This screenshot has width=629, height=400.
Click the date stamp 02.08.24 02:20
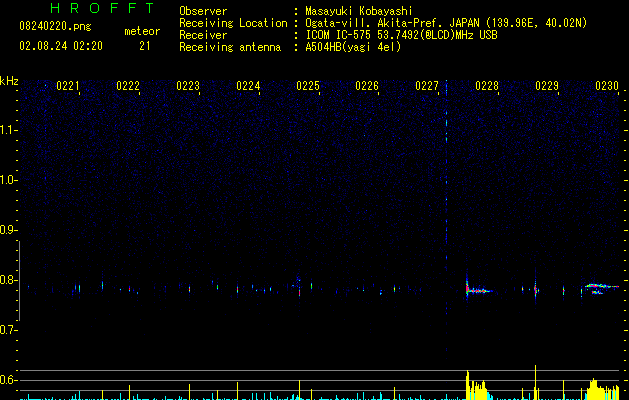(61, 46)
